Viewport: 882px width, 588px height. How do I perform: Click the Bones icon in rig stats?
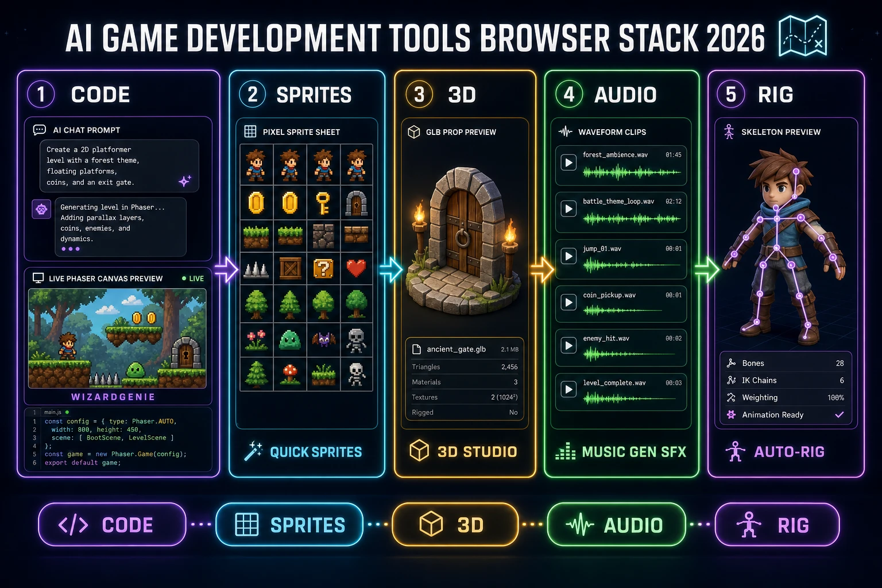coord(731,363)
